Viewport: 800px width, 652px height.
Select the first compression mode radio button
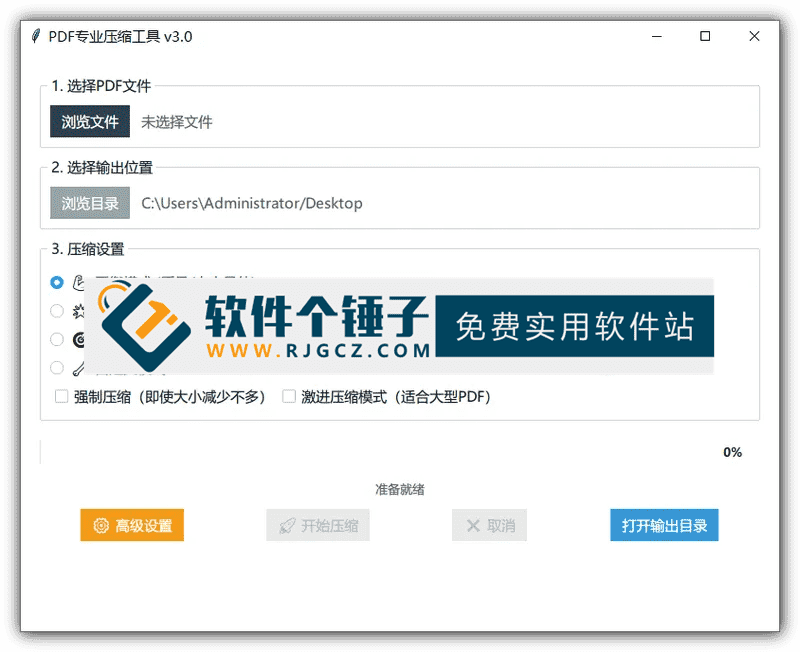tap(57, 283)
